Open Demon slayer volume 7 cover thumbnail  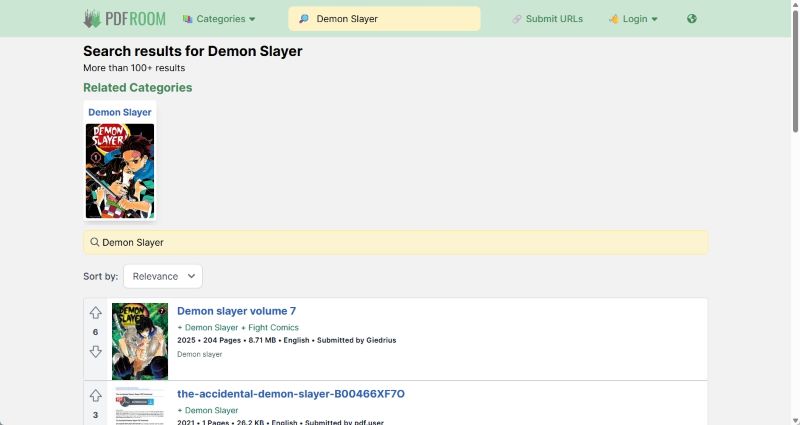pos(140,341)
